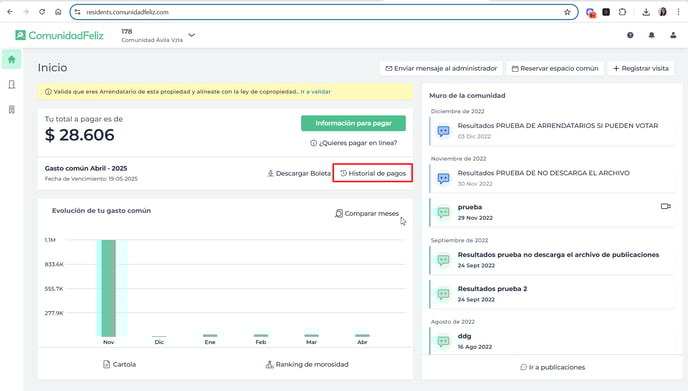Select the Ene bar in the chart
The height and width of the screenshot is (391, 688).
pyautogui.click(x=210, y=335)
